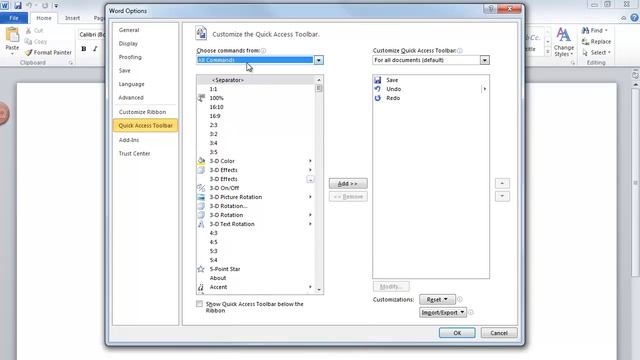Select the 4:3 command entry

tap(256, 233)
